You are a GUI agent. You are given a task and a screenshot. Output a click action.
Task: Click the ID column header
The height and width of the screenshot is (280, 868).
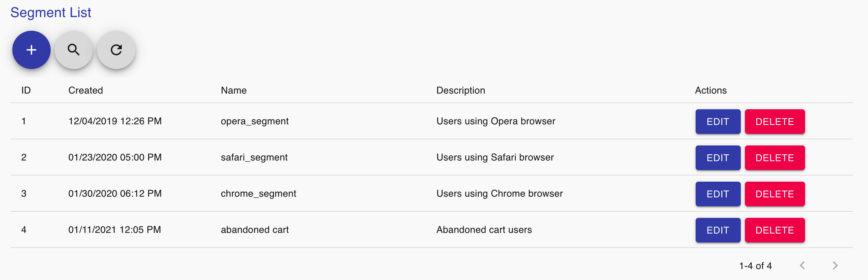pyautogui.click(x=26, y=90)
